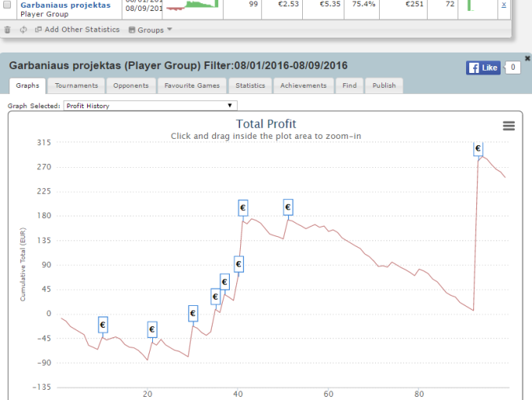
Task: Close the player group panel
Action: [x=527, y=57]
